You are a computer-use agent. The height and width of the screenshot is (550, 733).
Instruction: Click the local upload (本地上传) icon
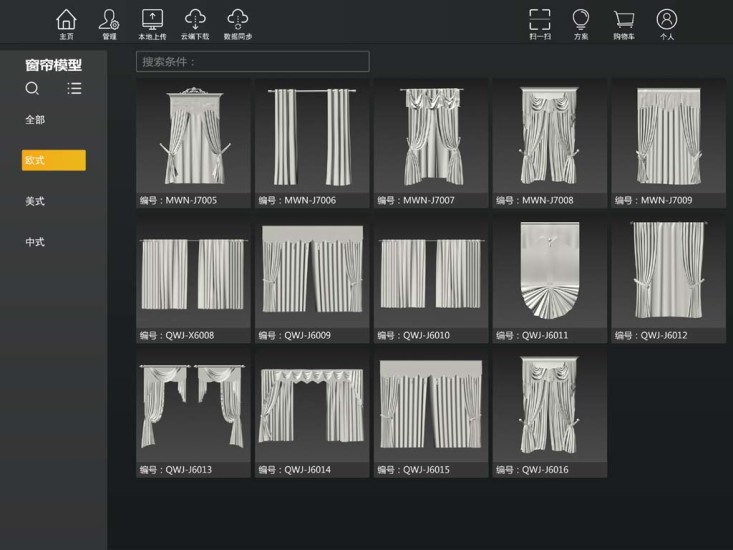[152, 20]
